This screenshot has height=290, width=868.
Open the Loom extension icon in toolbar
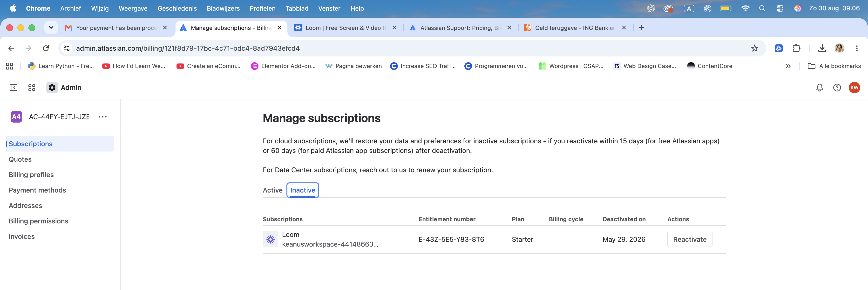(x=779, y=48)
